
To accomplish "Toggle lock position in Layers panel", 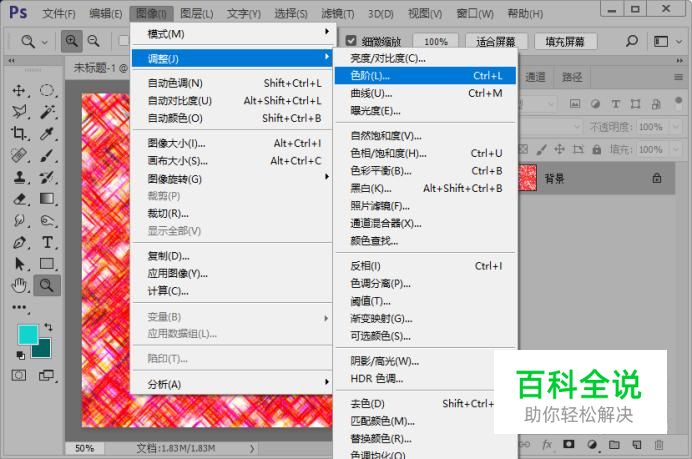I will pyautogui.click(x=559, y=149).
